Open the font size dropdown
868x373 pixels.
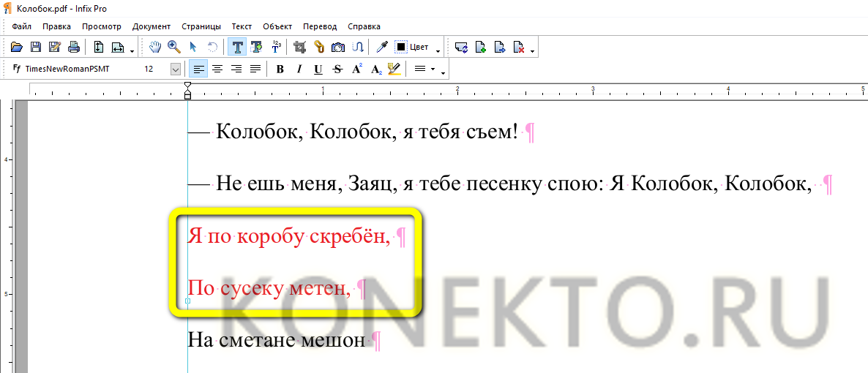175,69
